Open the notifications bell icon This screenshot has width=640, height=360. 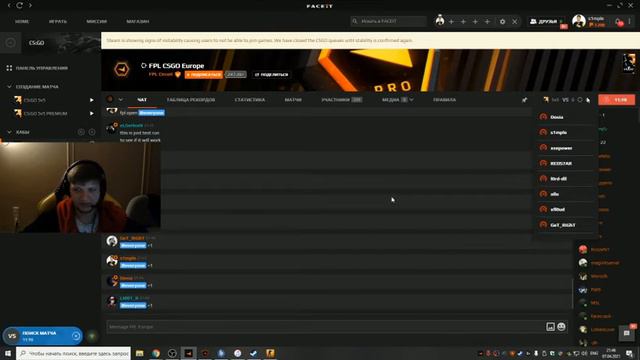point(619,22)
